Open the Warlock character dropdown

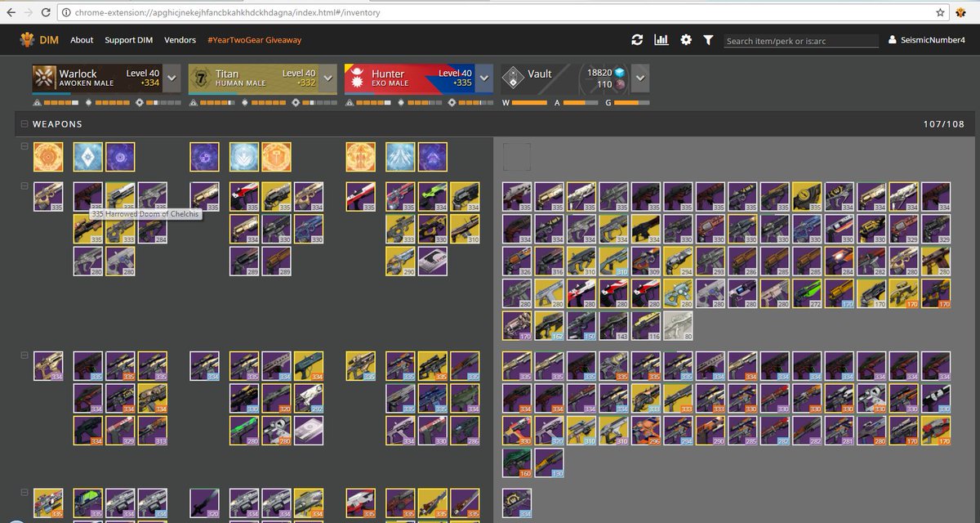coord(171,79)
